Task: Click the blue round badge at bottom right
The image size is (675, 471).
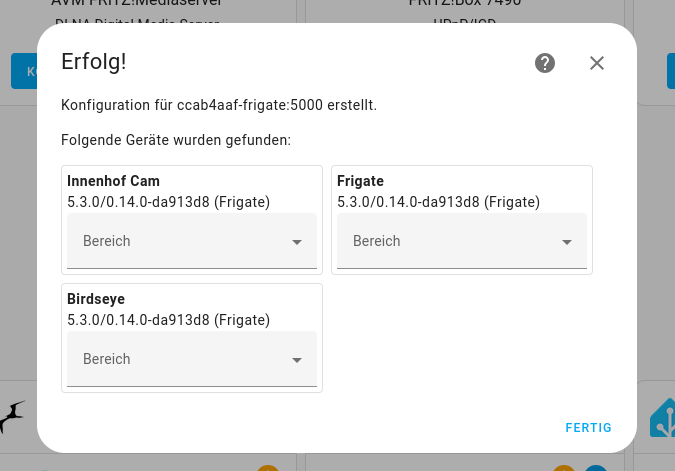Action: pyautogui.click(x=596, y=468)
